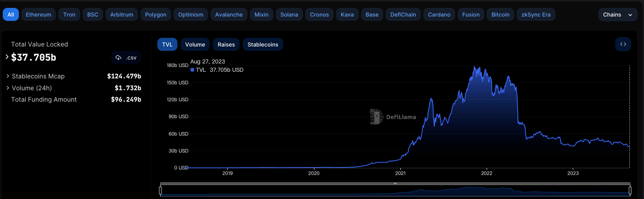Click the Aug 27, 2023 tooltip date

(x=208, y=61)
